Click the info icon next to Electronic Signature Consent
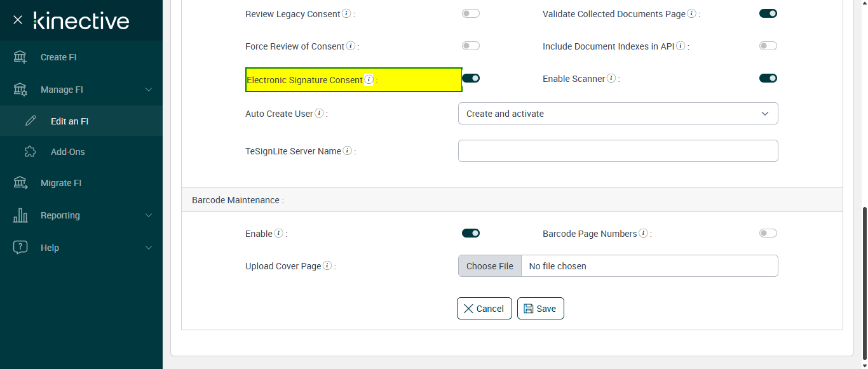 pos(369,80)
